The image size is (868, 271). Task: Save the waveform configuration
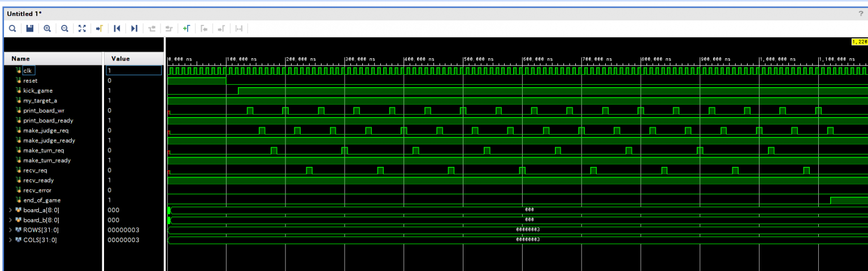30,28
